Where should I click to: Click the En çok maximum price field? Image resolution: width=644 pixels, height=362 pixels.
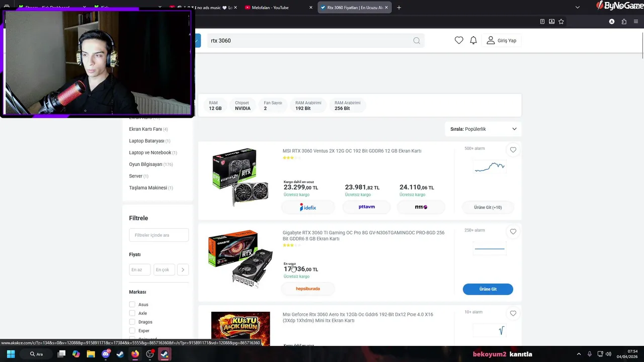click(x=164, y=270)
